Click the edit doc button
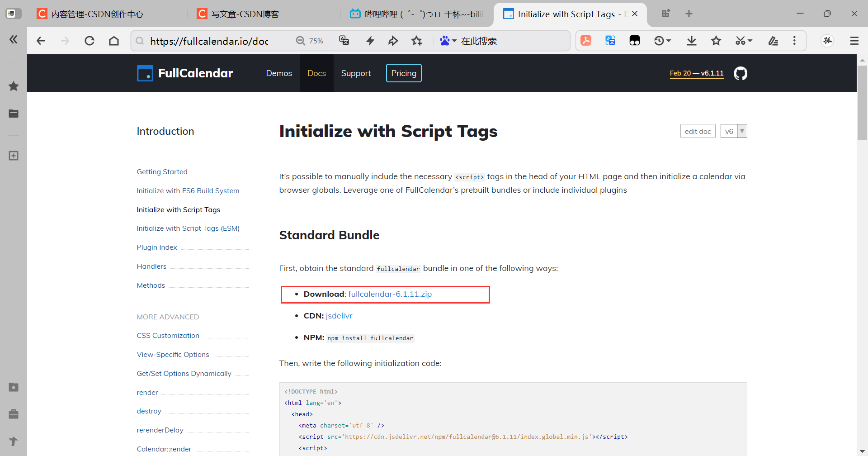This screenshot has height=456, width=868. 698,131
